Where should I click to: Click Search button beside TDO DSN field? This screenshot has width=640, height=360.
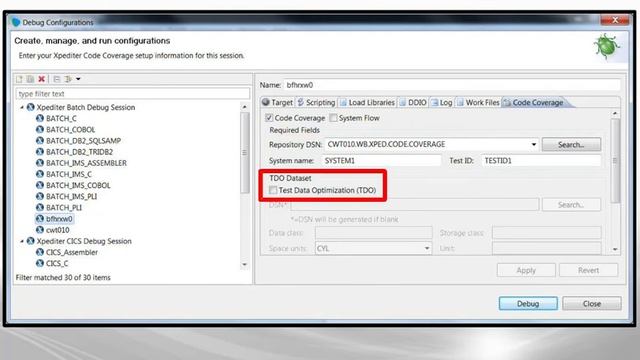point(571,205)
